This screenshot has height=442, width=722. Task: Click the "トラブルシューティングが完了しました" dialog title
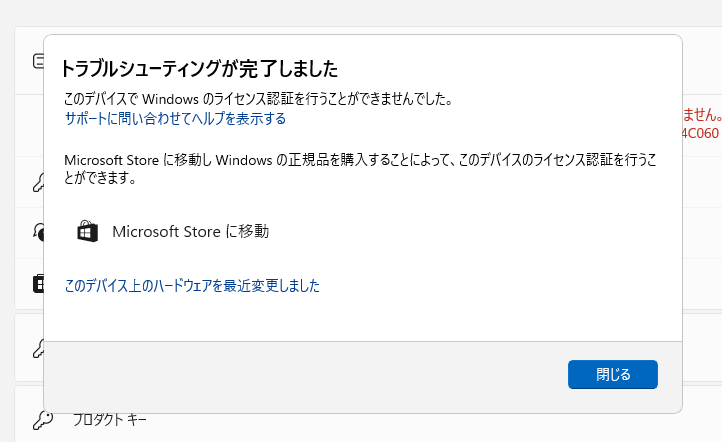tap(199, 69)
